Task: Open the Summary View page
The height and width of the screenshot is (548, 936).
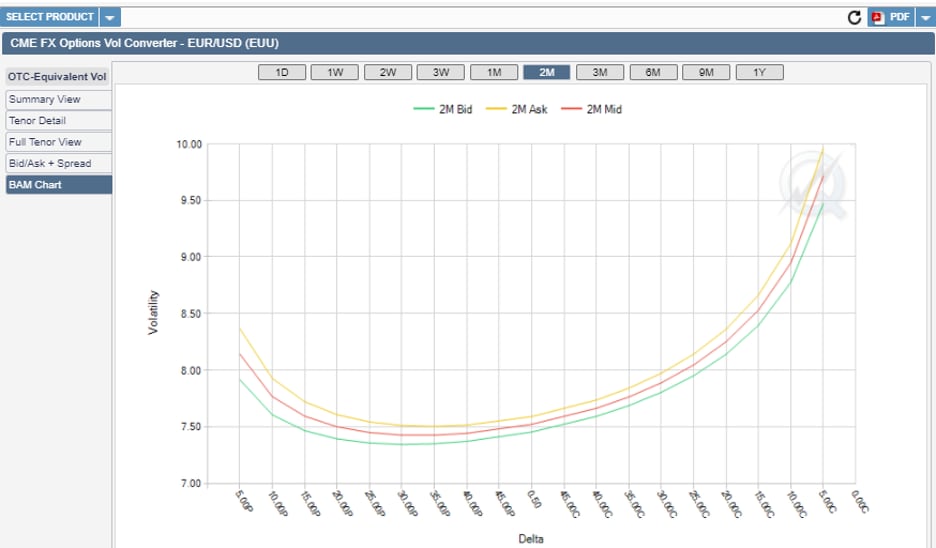Action: pyautogui.click(x=58, y=99)
